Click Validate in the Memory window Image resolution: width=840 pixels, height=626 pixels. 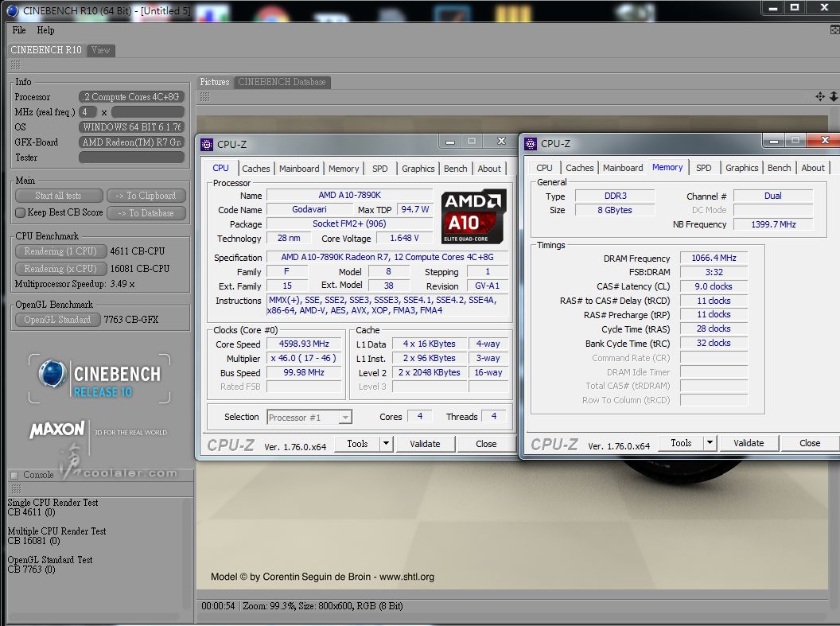tap(749, 443)
